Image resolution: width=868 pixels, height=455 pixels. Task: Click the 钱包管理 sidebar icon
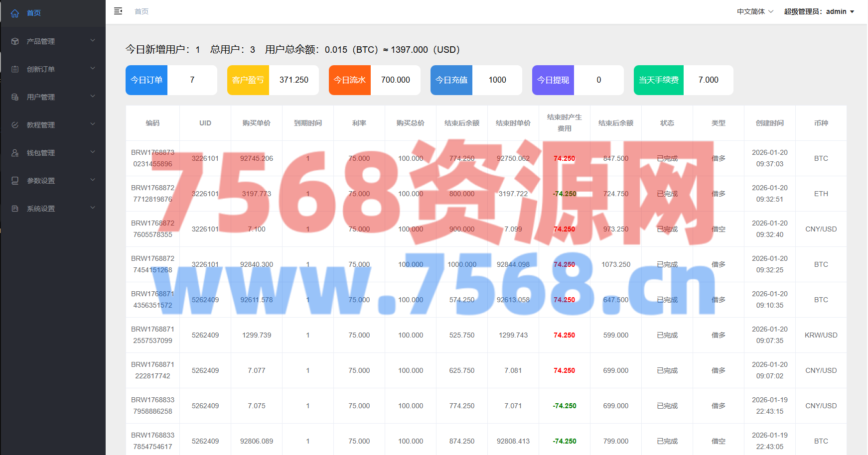15,153
